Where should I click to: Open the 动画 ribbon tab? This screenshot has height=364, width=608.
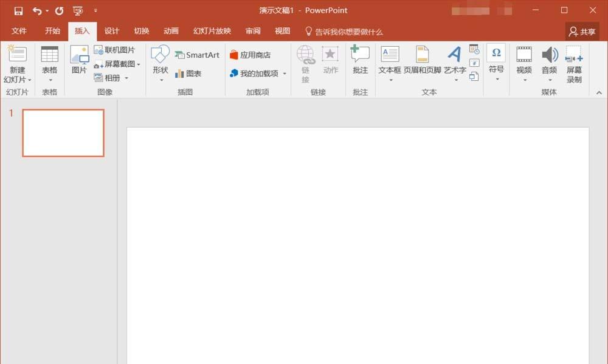pyautogui.click(x=173, y=30)
